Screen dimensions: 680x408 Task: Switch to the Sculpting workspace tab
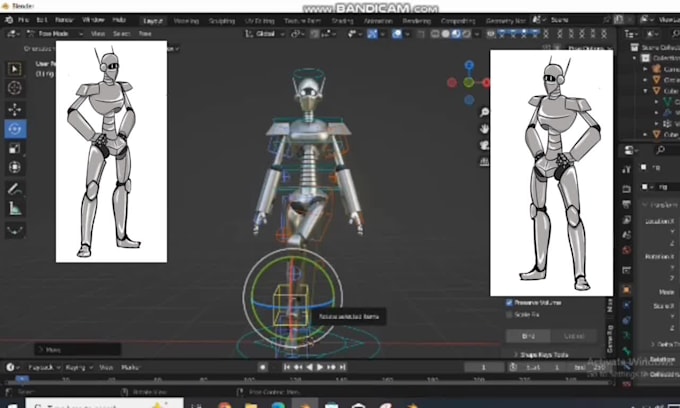click(x=222, y=21)
